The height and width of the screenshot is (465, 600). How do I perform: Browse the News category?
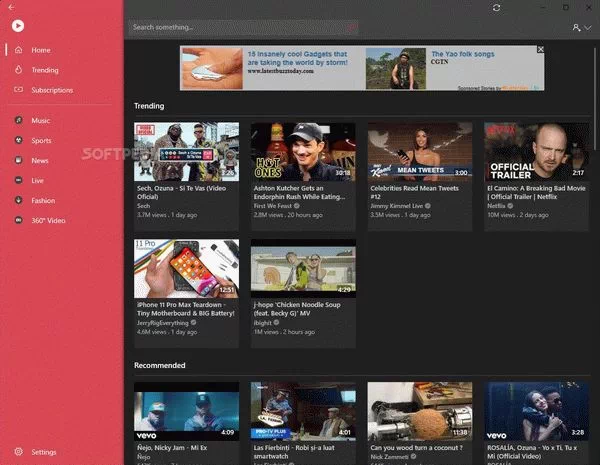pos(39,160)
